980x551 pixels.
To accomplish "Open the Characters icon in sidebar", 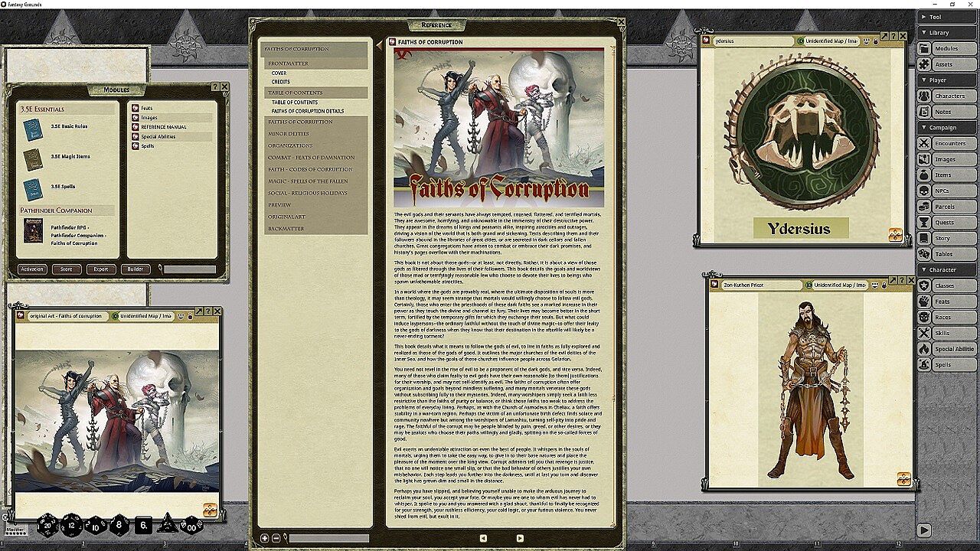I will (x=924, y=96).
